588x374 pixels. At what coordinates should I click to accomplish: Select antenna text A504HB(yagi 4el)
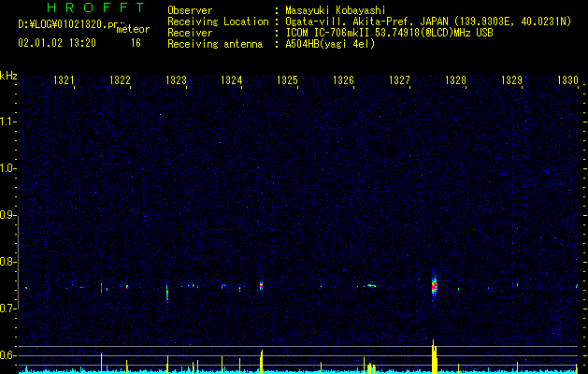[330, 44]
